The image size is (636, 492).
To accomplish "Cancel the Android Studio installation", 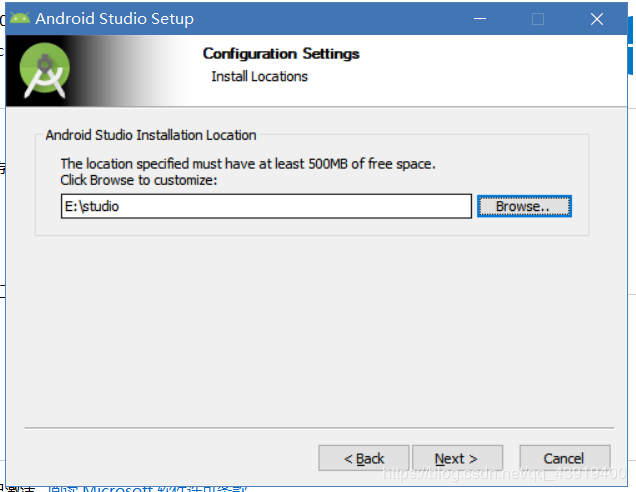I will pos(564,458).
